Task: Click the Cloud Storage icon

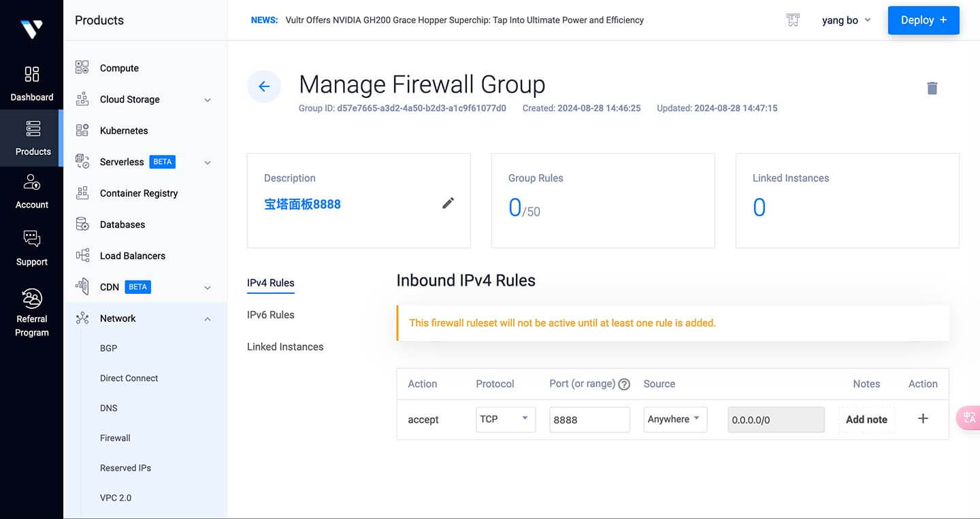Action: (x=82, y=99)
